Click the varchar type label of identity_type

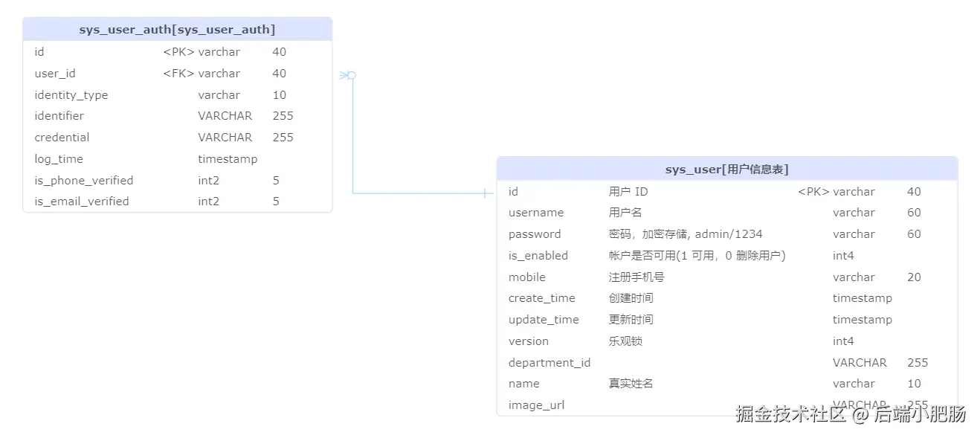click(x=219, y=94)
